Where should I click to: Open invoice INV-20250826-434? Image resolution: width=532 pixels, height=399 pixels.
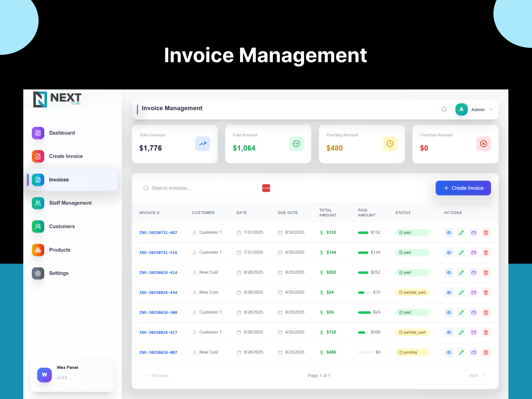tap(158, 293)
